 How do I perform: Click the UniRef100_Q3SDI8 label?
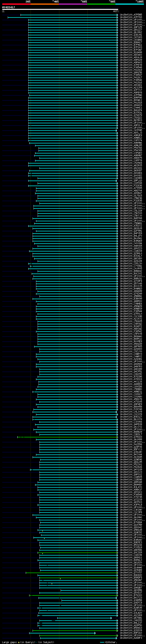click(x=131, y=630)
